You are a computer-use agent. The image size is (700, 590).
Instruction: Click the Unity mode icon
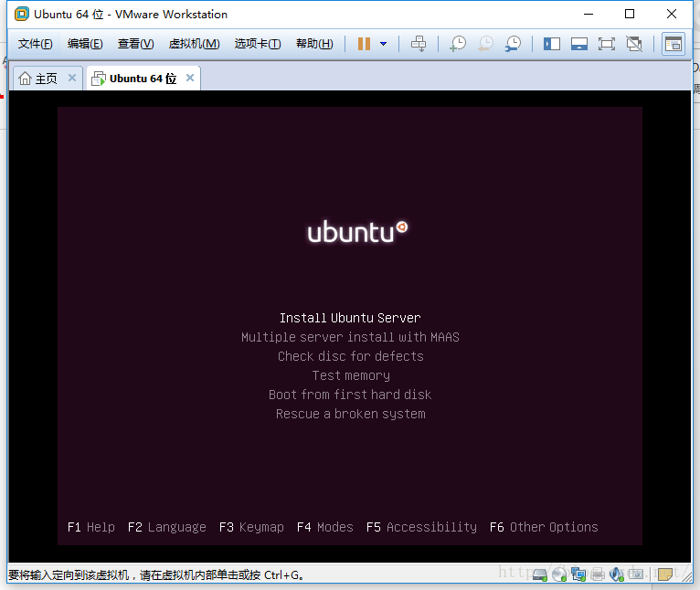(x=634, y=44)
